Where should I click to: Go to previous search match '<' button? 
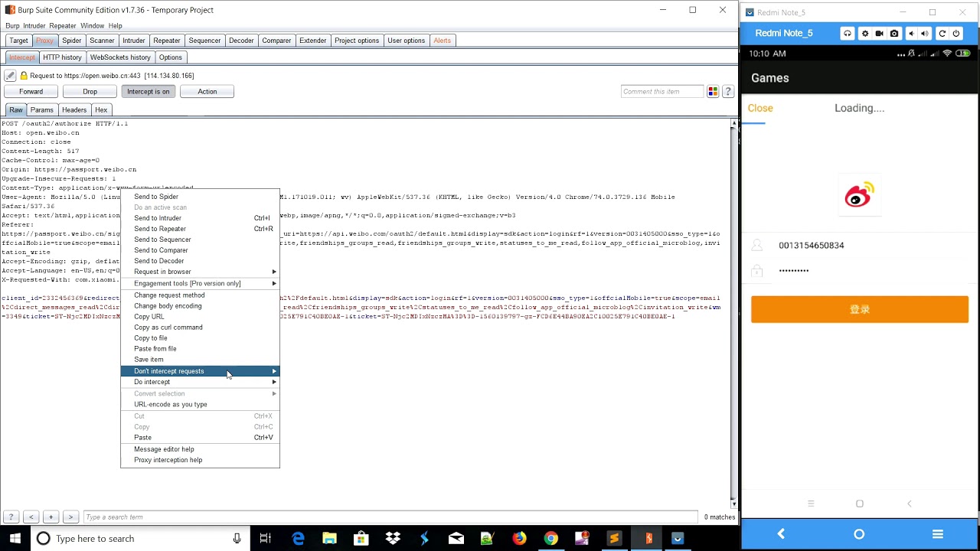(x=31, y=517)
